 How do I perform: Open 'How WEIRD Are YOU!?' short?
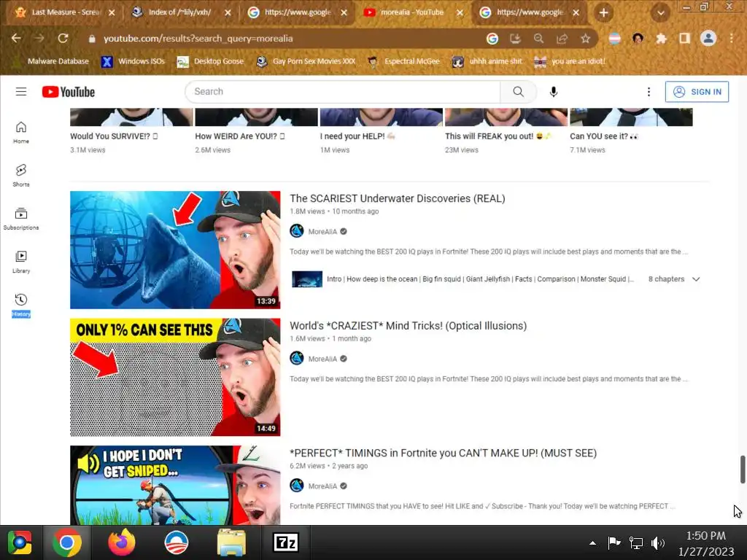click(x=239, y=136)
